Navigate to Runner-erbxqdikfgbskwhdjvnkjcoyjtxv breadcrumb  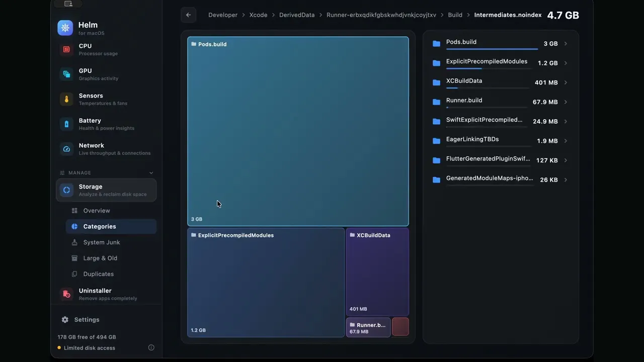[x=381, y=15]
